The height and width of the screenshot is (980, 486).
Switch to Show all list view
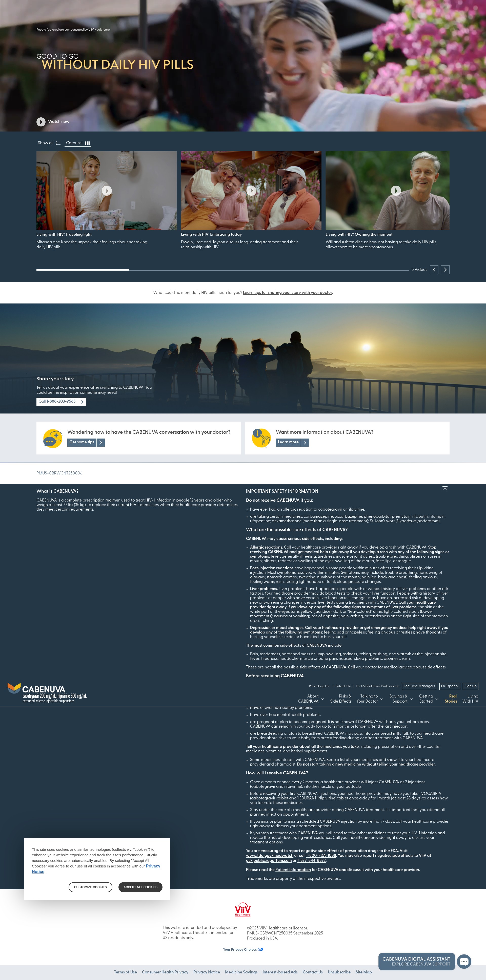49,143
